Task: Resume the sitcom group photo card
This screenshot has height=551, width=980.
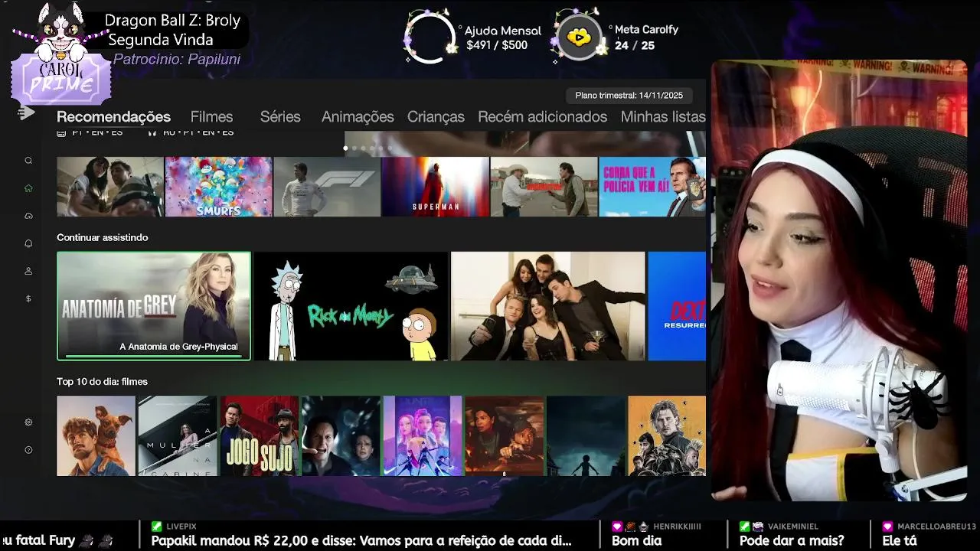Action: (x=547, y=306)
